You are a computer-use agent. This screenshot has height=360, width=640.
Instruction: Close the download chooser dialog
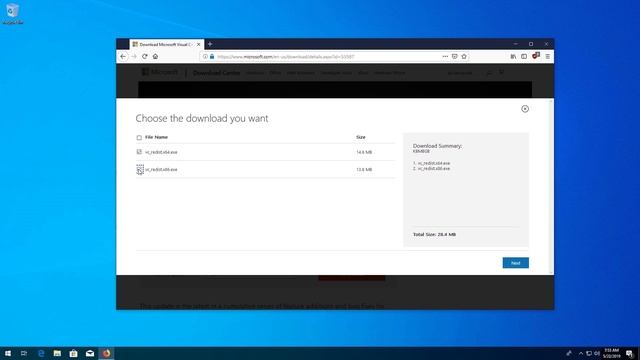[525, 109]
